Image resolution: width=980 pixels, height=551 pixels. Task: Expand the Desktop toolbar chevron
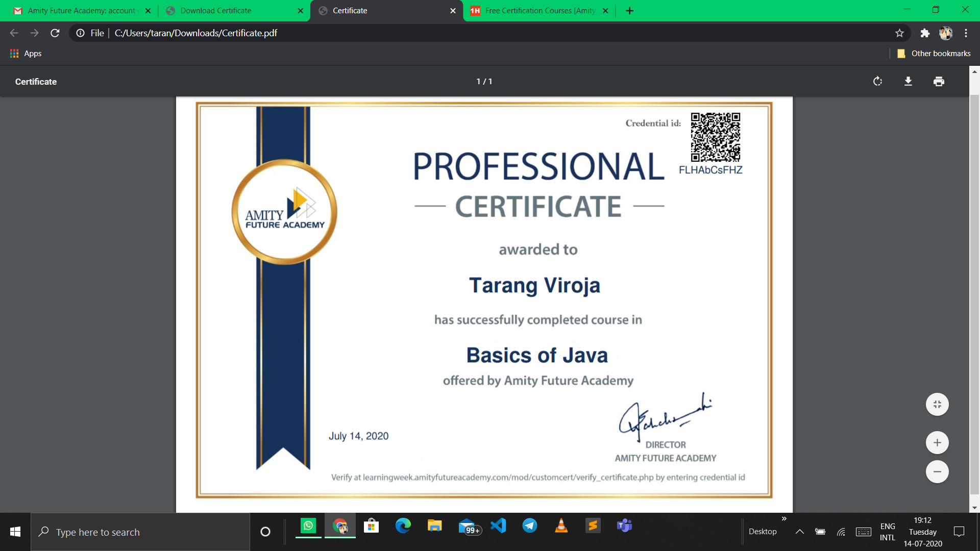coord(784,519)
